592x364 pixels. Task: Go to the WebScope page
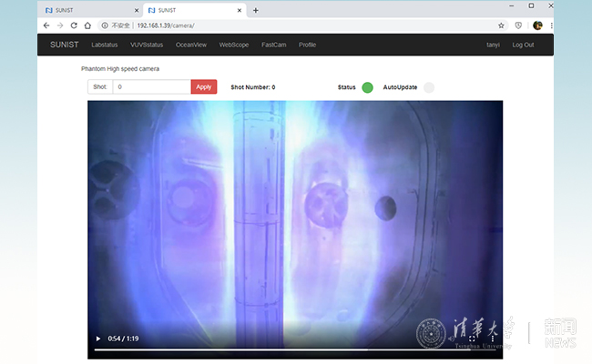tap(234, 45)
